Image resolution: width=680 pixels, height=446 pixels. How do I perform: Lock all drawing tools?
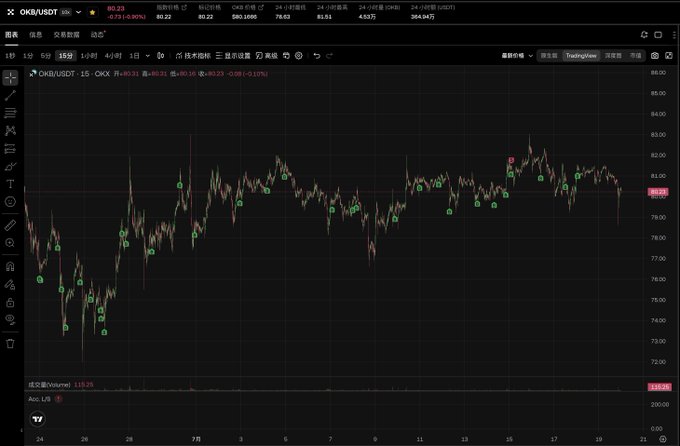click(x=10, y=302)
